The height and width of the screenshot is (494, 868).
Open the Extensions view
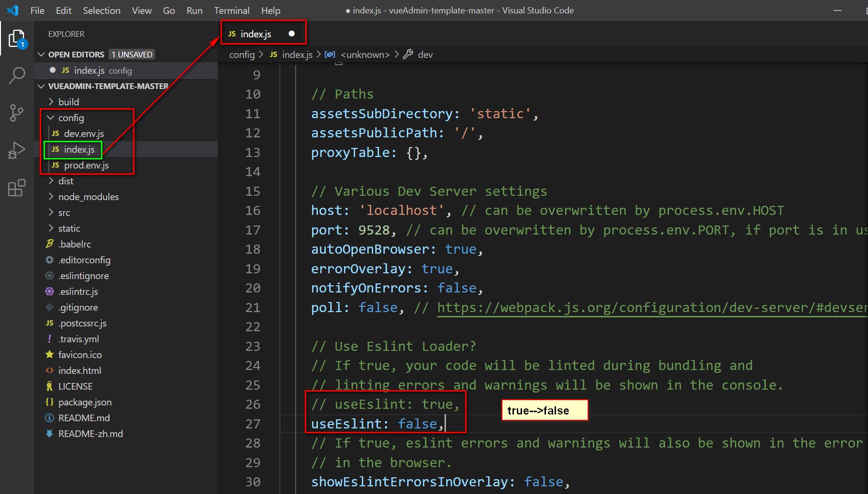point(17,188)
